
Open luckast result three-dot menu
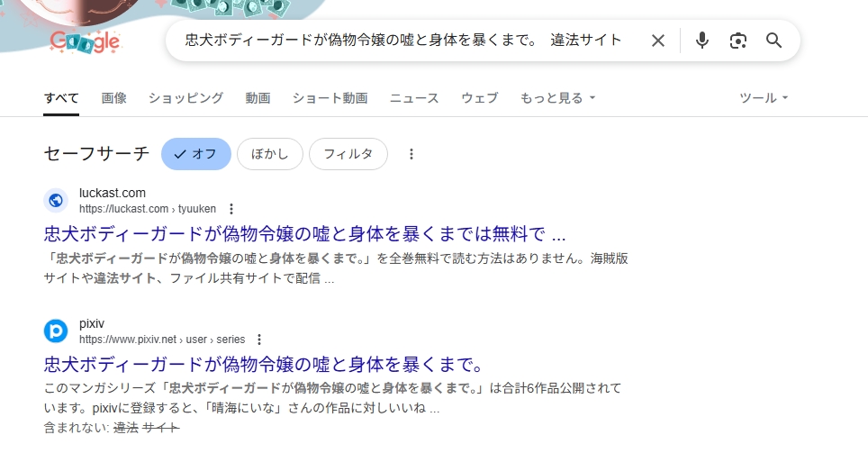pos(231,209)
